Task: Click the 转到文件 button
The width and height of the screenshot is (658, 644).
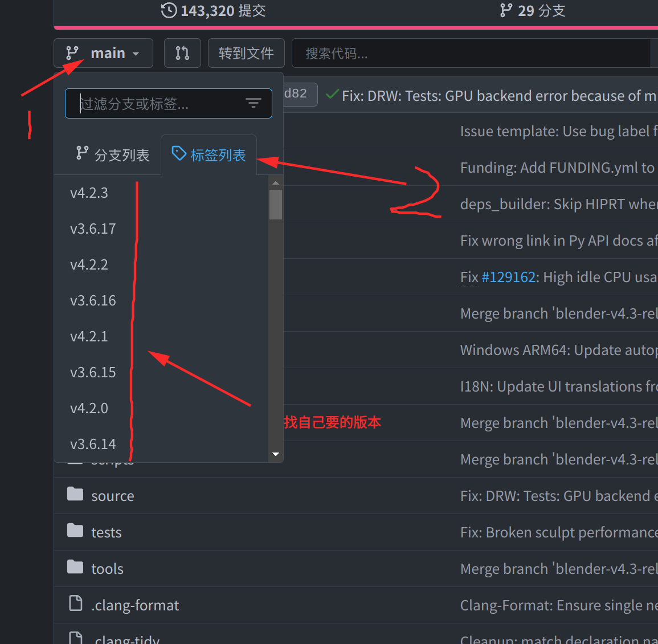Action: pyautogui.click(x=246, y=53)
